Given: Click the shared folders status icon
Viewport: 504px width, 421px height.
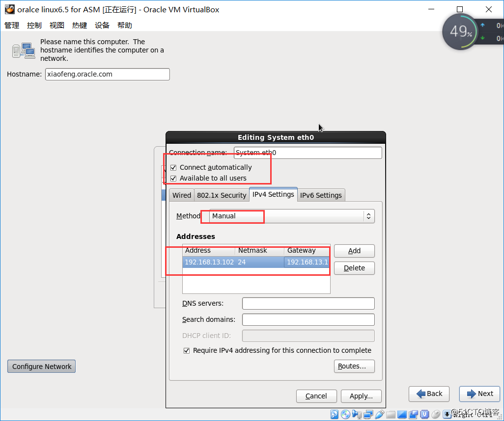Looking at the screenshot, I should click(x=391, y=415).
